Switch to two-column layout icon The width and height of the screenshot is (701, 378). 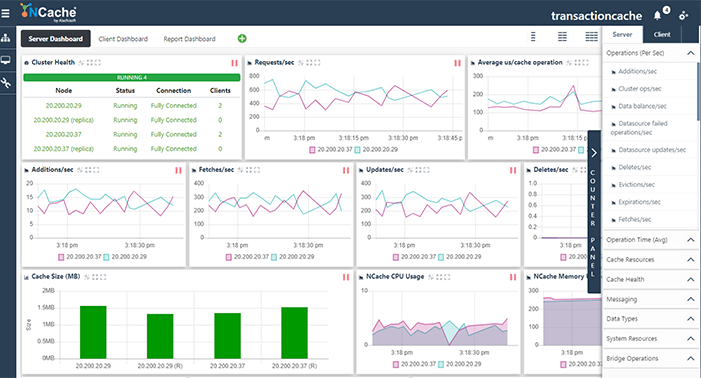562,37
